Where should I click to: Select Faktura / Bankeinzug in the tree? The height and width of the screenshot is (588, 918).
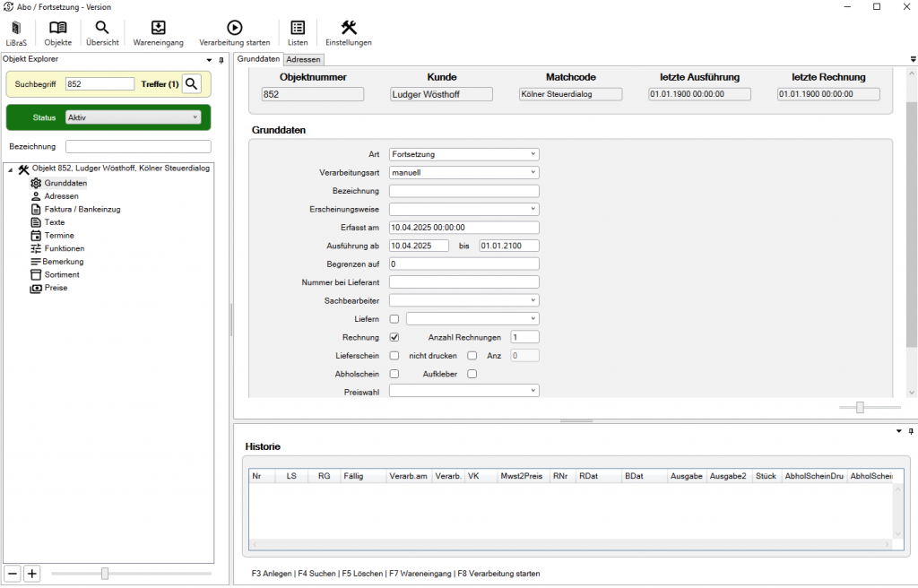[x=82, y=209]
